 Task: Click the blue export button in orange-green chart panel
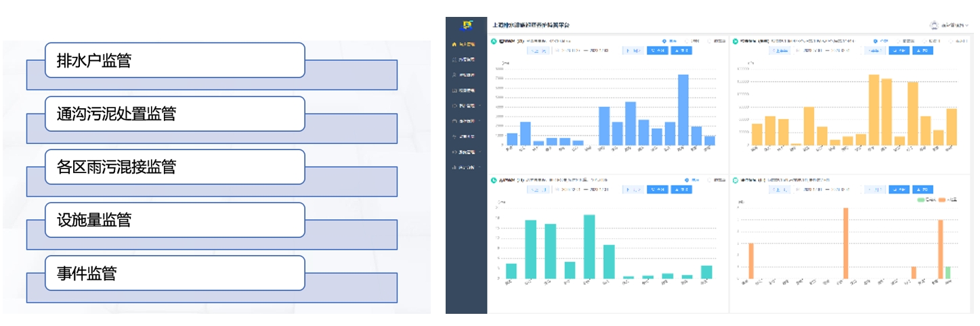[922, 189]
